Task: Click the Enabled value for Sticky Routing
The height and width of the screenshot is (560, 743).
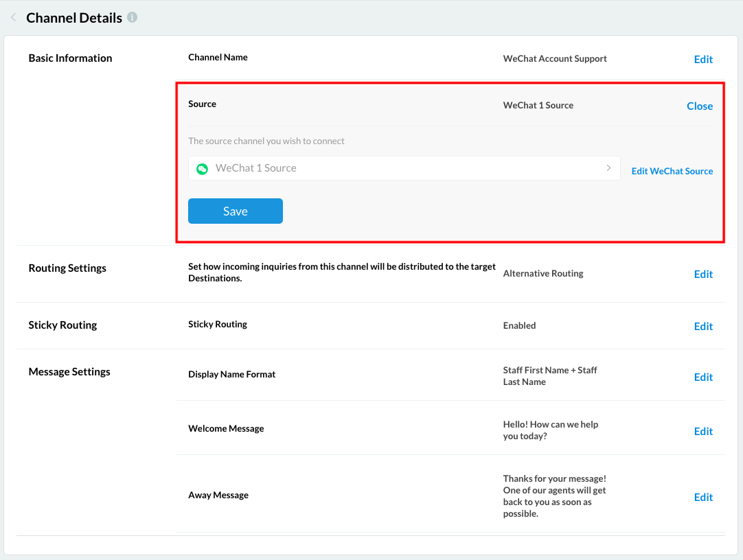Action: coord(519,326)
